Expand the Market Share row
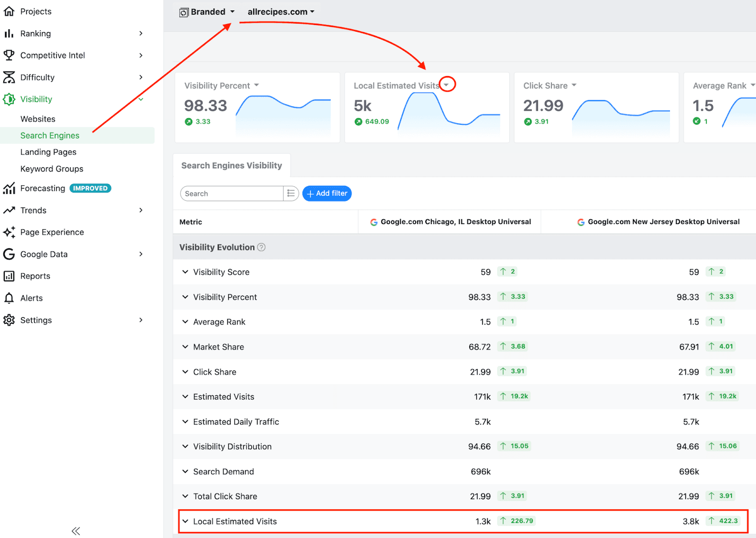The image size is (756, 538). (x=185, y=347)
